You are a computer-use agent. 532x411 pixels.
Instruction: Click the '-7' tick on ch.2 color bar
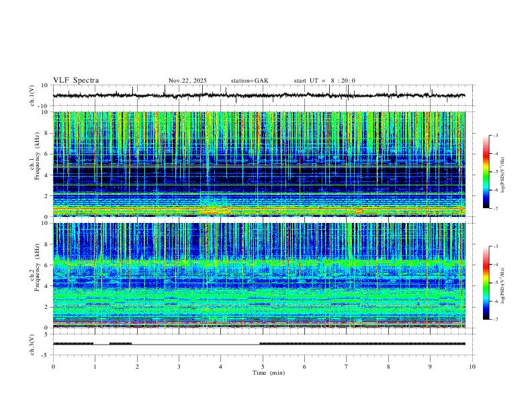pyautogui.click(x=495, y=320)
